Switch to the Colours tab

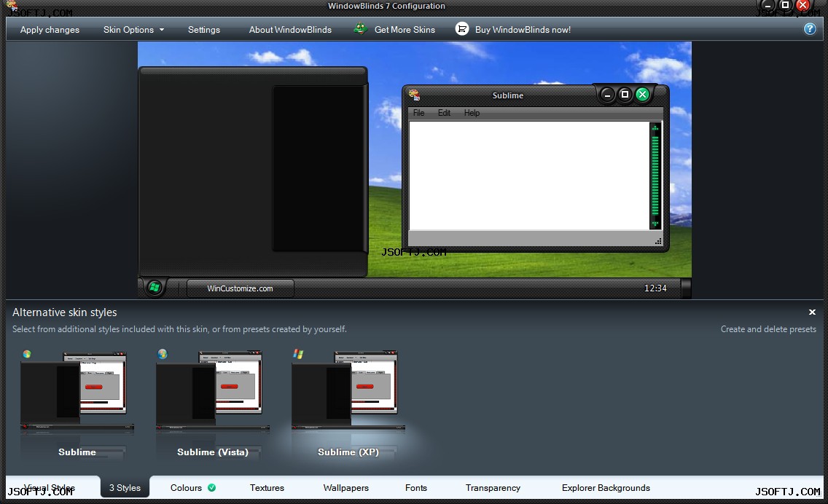186,488
